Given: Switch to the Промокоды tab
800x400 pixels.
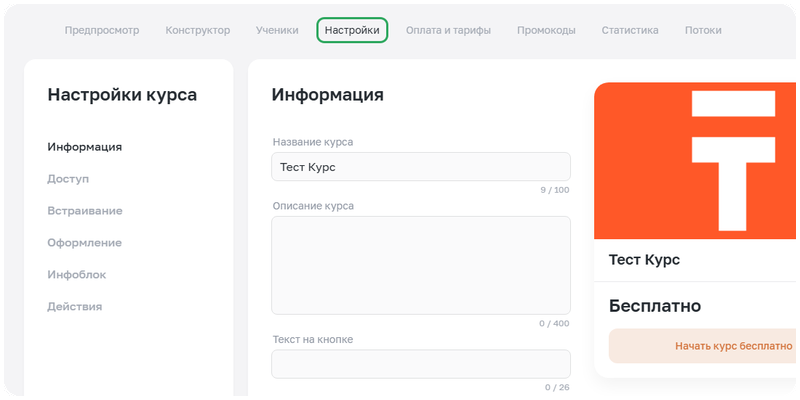Looking at the screenshot, I should click(x=546, y=30).
